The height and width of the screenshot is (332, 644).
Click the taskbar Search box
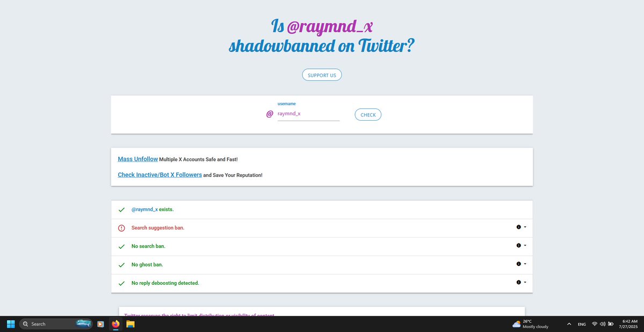[56, 324]
